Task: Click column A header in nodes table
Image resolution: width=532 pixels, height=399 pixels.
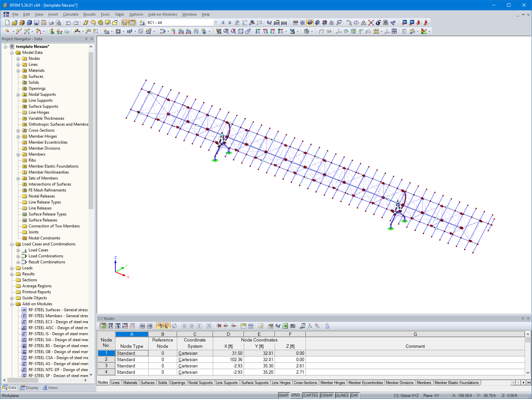Action: pyautogui.click(x=132, y=334)
